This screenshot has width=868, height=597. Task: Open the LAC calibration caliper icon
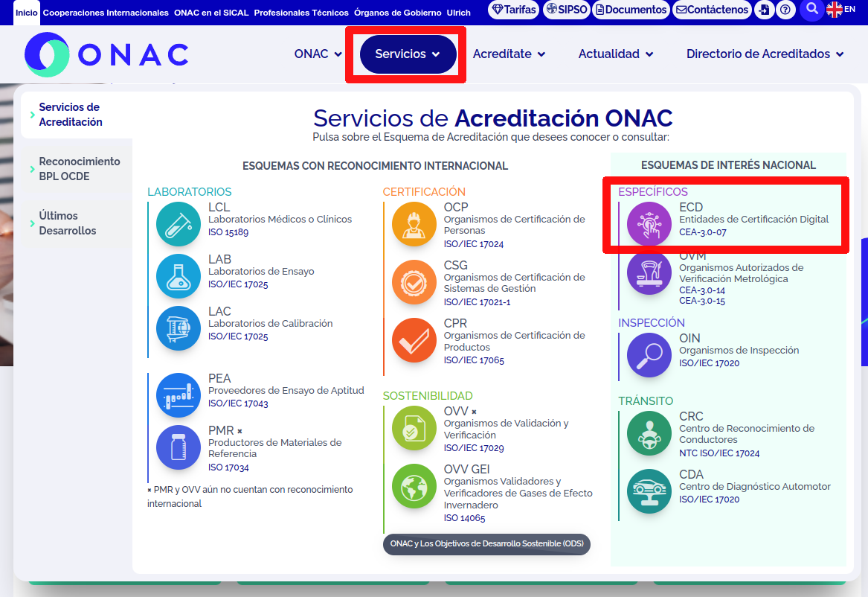179,328
